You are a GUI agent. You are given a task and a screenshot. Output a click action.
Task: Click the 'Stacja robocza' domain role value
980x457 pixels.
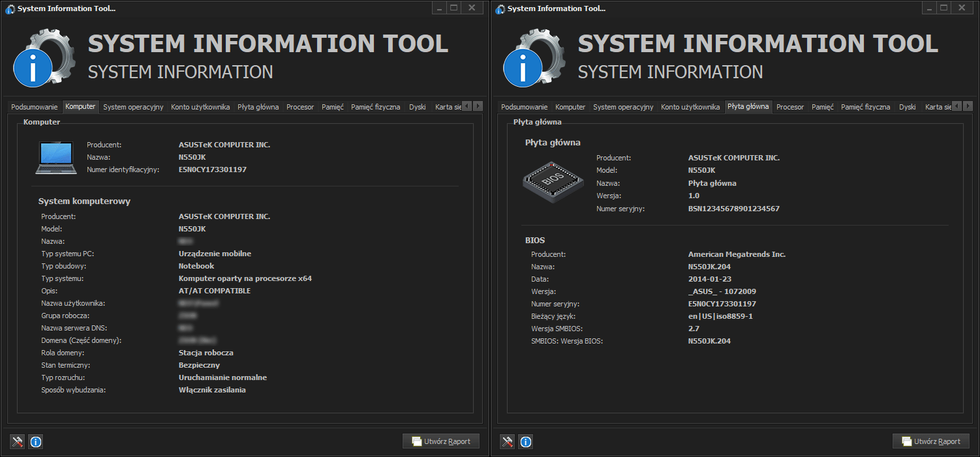coord(206,353)
